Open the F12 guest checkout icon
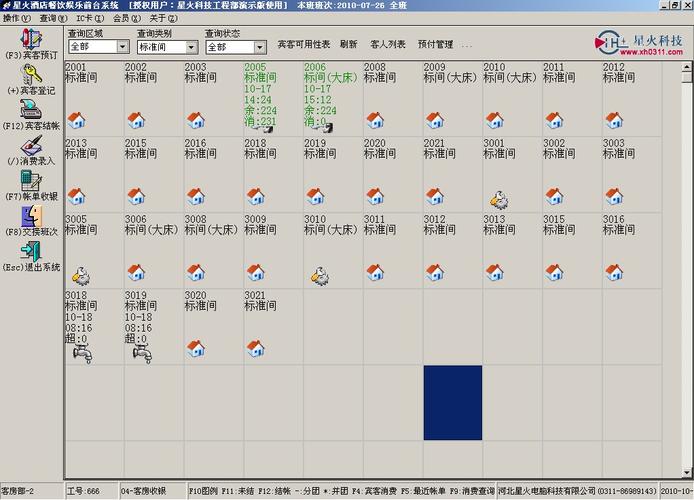694x500 pixels. [31, 109]
